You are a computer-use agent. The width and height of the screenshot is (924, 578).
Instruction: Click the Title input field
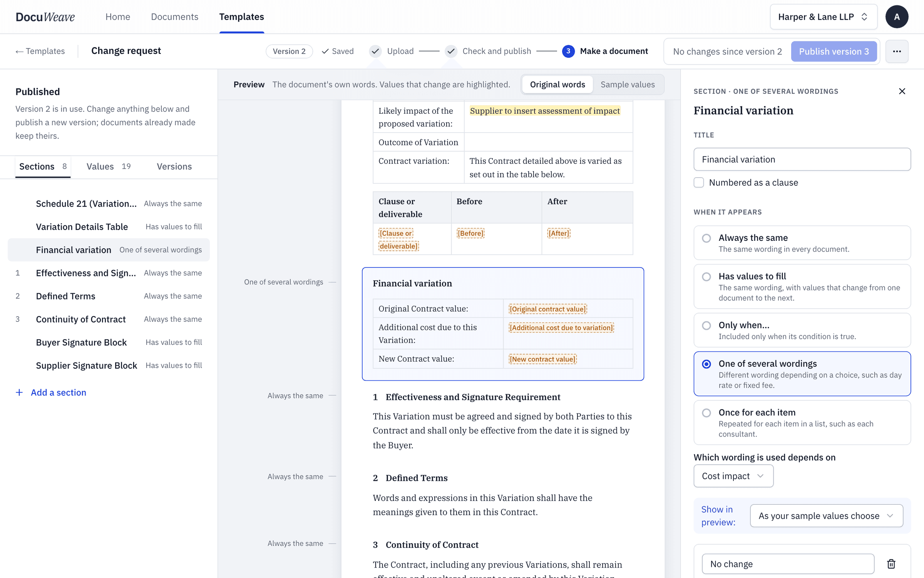(802, 159)
